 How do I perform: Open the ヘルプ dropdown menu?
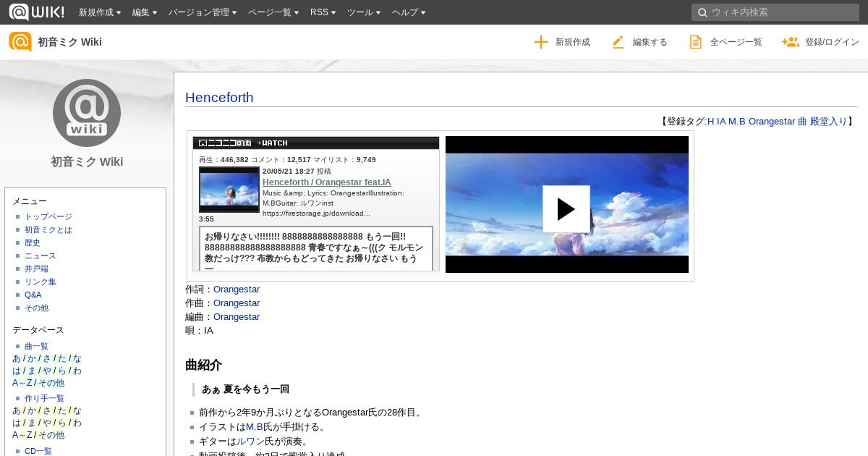click(x=409, y=12)
